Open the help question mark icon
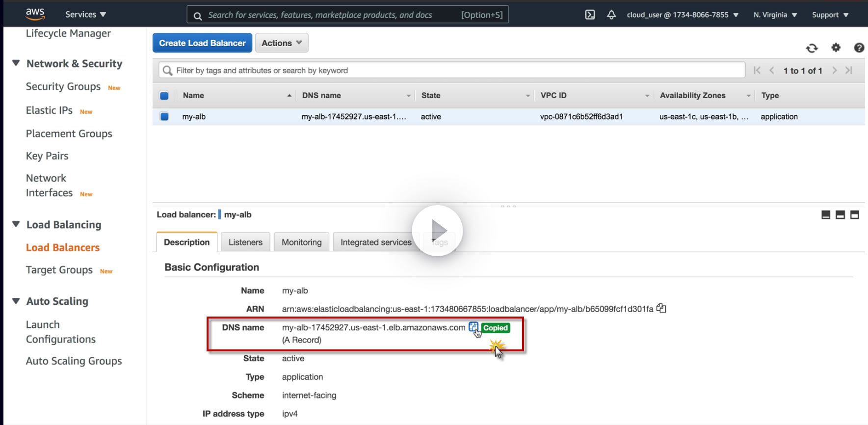The width and height of the screenshot is (868, 425). pyautogui.click(x=859, y=48)
